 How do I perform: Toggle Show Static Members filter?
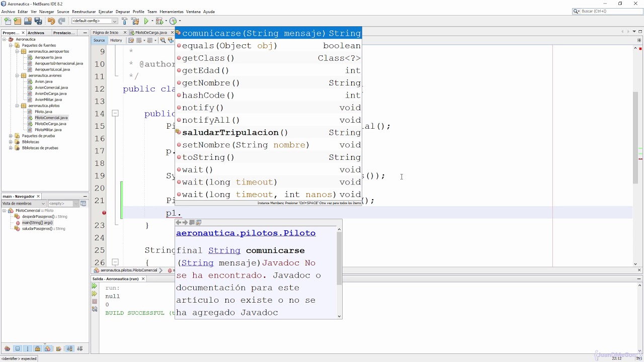[x=28, y=348]
